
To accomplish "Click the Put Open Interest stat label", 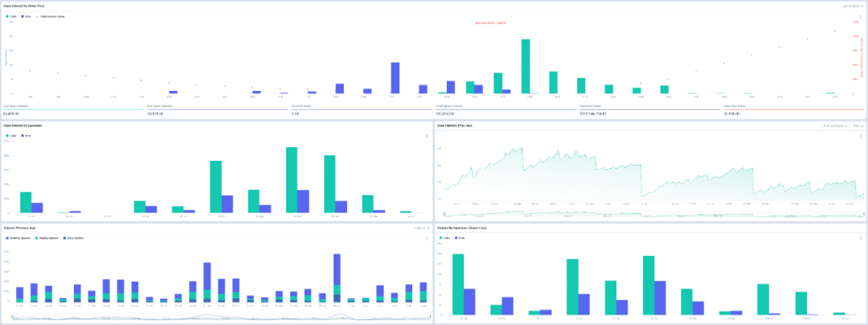I will [159, 105].
